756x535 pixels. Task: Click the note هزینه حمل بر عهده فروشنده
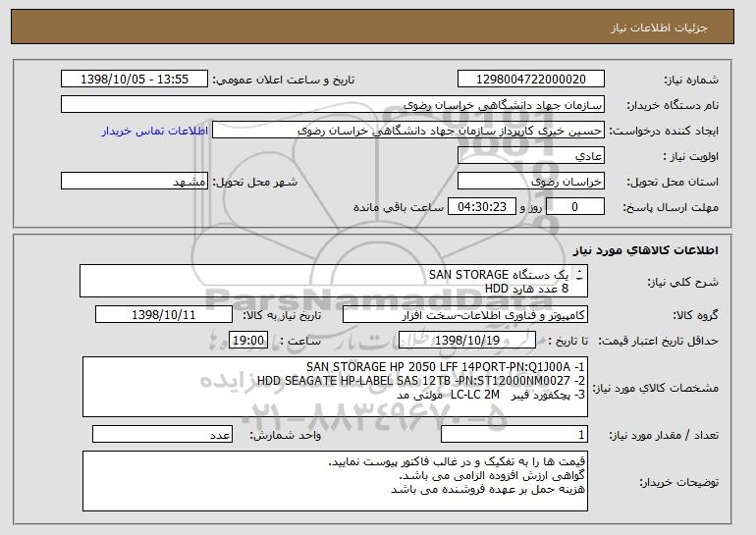tap(488, 489)
